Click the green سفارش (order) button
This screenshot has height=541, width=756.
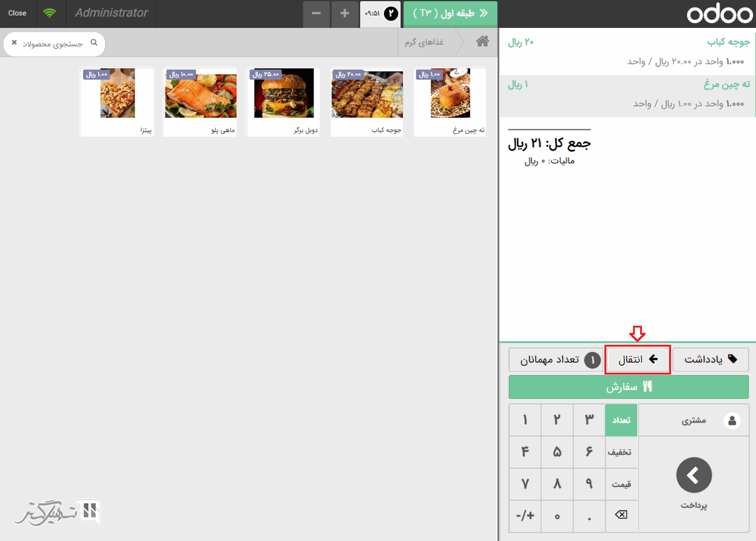[629, 387]
